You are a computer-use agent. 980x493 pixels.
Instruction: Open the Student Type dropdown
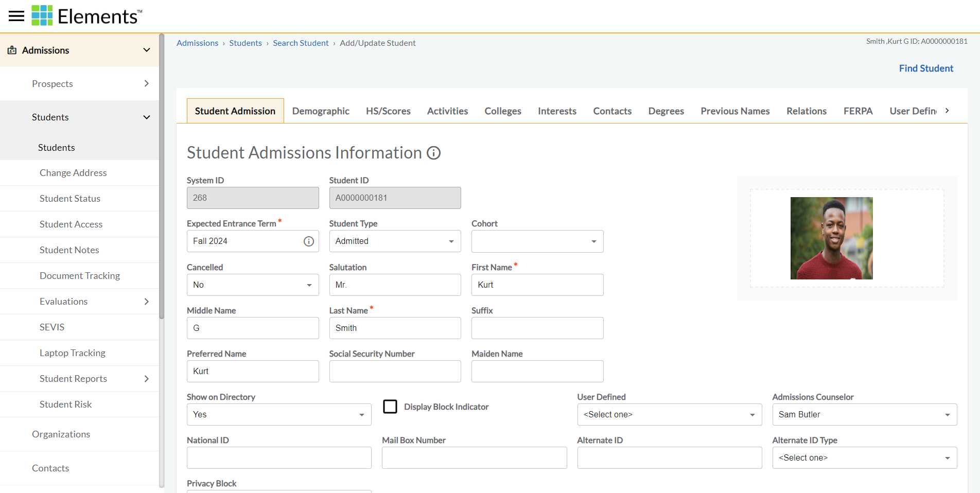395,241
